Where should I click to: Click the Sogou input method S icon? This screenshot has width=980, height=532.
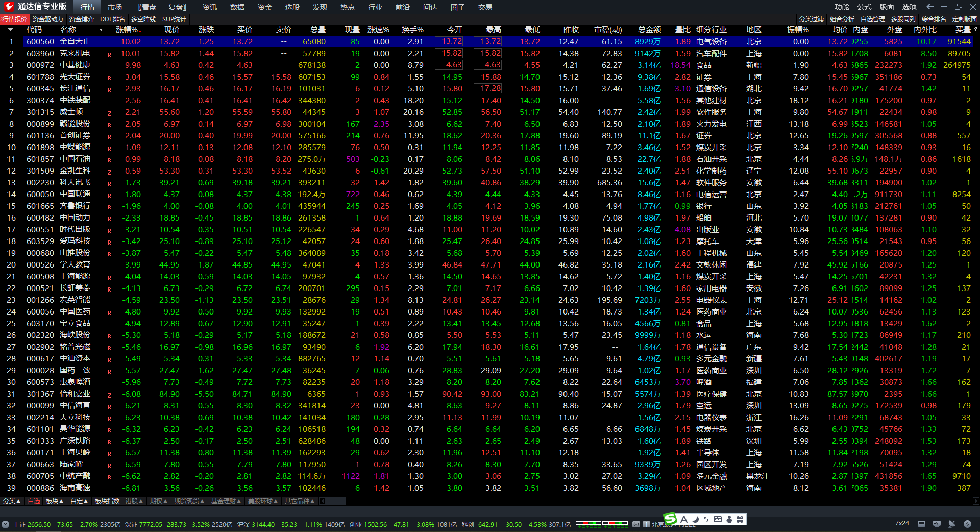point(670,519)
